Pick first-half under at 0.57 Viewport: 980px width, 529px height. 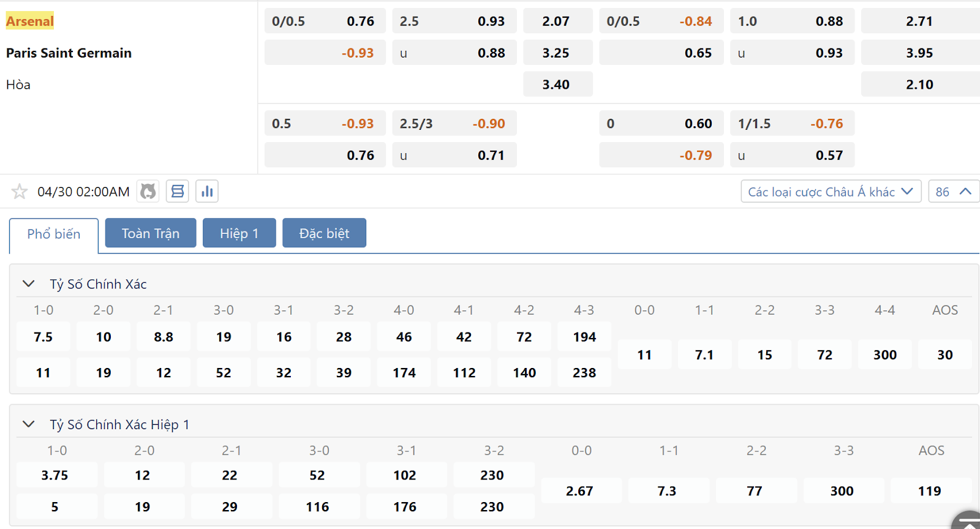pos(793,155)
